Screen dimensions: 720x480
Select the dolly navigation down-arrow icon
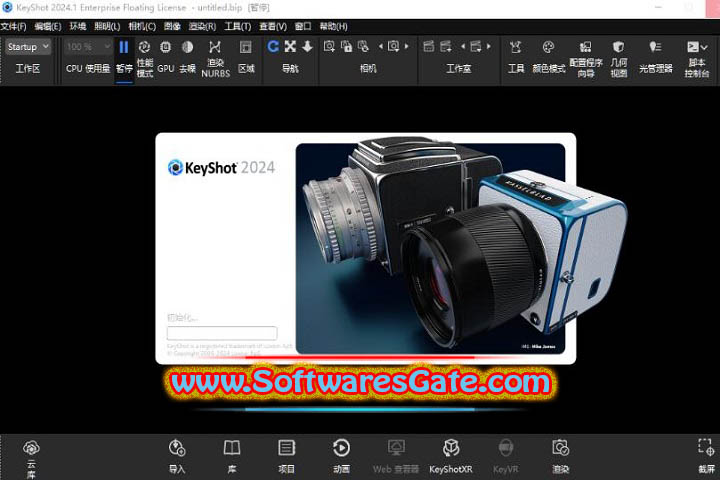pos(308,46)
